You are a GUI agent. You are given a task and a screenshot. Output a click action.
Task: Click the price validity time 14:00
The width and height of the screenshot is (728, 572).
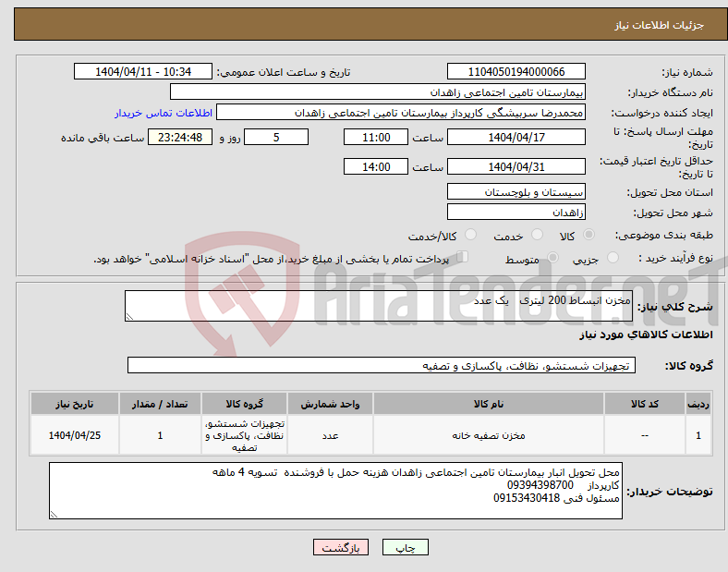point(376,166)
